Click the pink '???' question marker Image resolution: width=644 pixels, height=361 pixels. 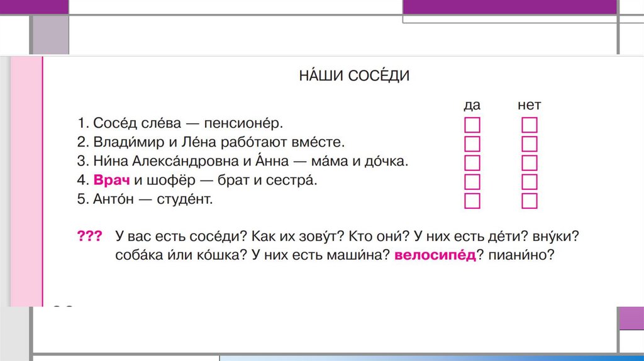click(x=89, y=236)
